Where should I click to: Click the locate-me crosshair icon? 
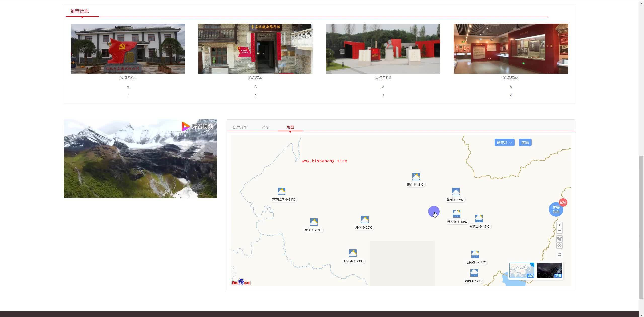pos(559,246)
